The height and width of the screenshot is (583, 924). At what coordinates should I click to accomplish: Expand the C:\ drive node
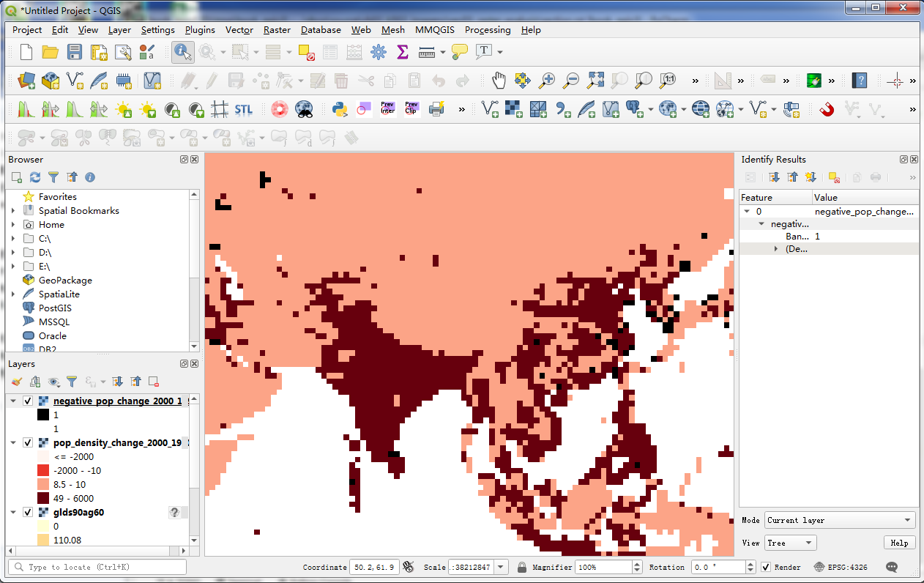click(x=13, y=239)
